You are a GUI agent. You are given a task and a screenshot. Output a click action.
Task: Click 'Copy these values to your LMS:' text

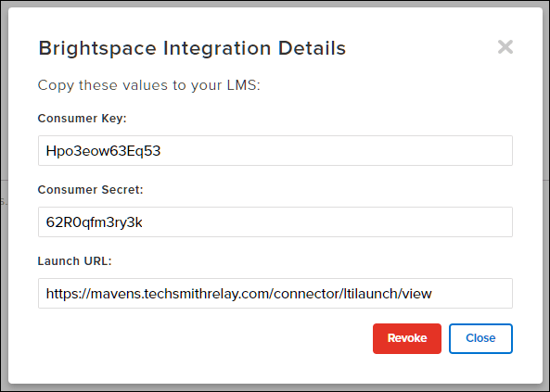148,85
